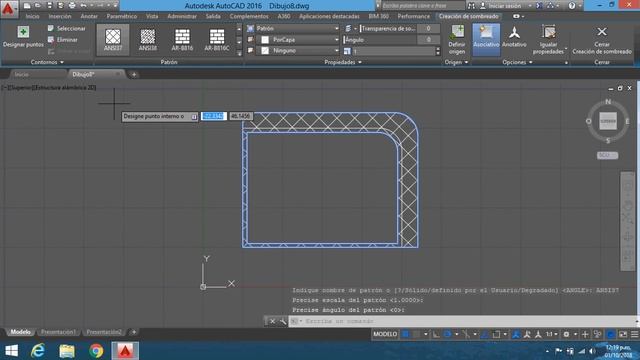This screenshot has height=360, width=640.
Task: Switch to the Presentación2 layout tab
Action: click(104, 332)
